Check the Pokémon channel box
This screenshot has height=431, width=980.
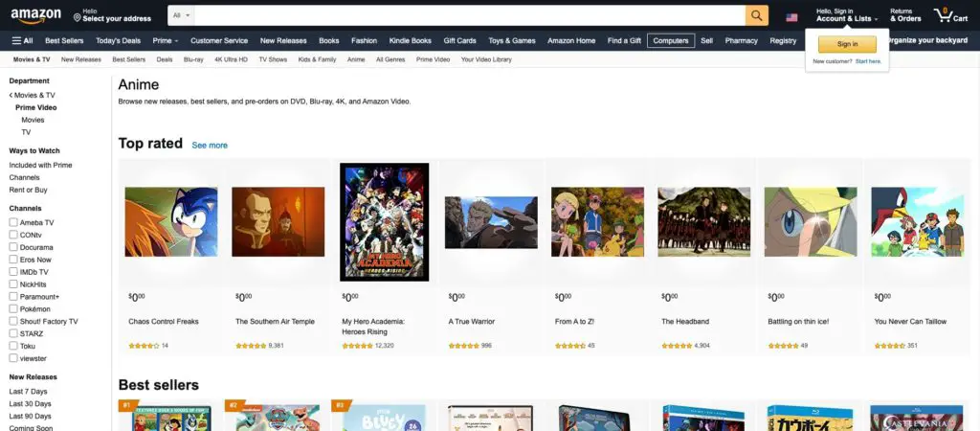point(13,309)
